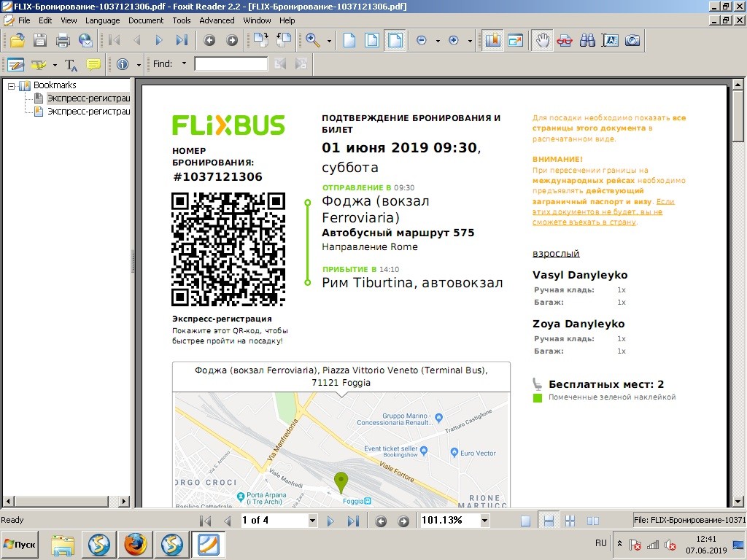Viewport: 747px width, 560px height.
Task: Click the Print icon in toolbar
Action: coord(63,40)
